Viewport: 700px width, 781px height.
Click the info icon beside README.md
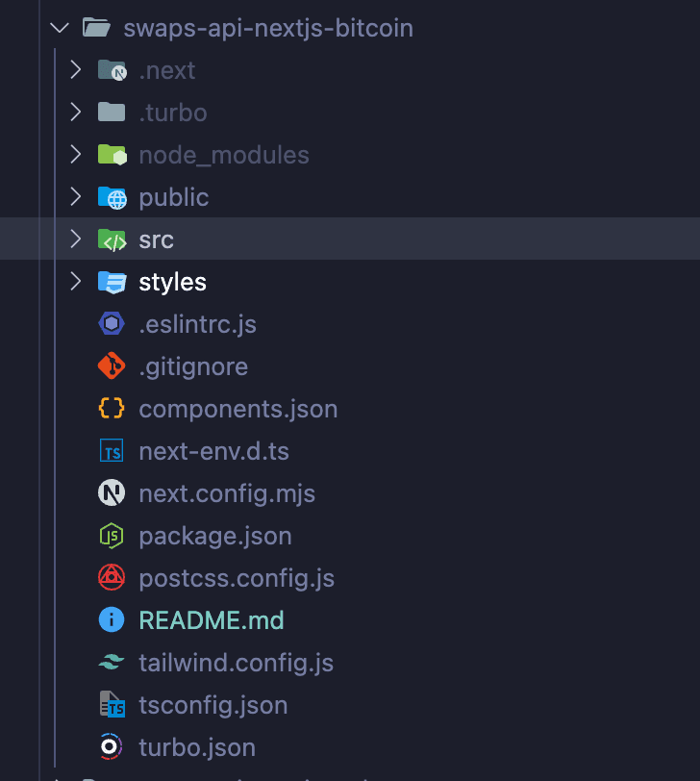click(112, 620)
